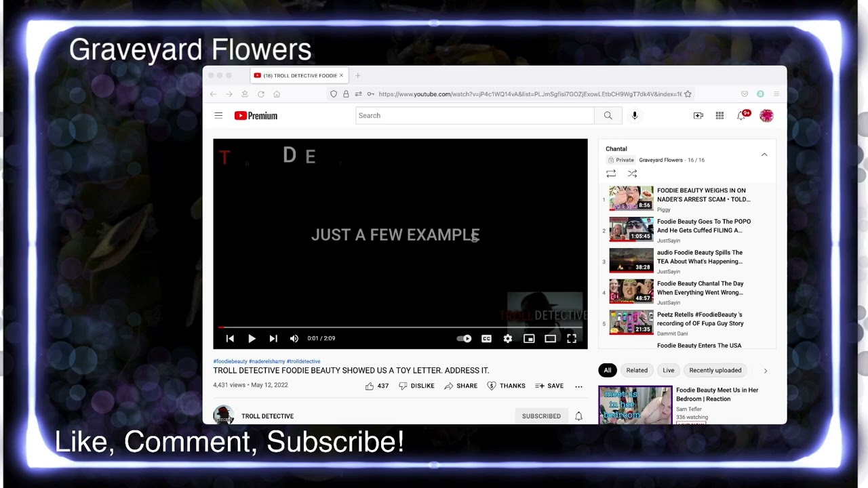Reload the page in the browser
This screenshot has height=488, width=868.
pos(260,94)
